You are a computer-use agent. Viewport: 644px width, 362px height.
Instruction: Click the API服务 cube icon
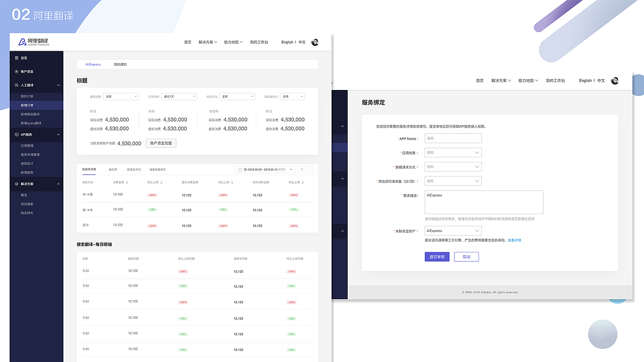(x=17, y=135)
